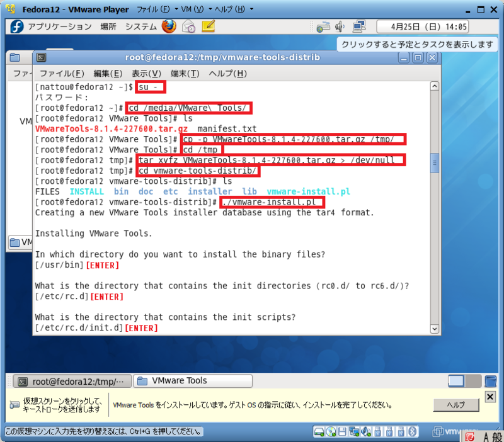Click '[/etc/rc.d/init.d]' default path text
504x442 pixels.
(x=79, y=328)
